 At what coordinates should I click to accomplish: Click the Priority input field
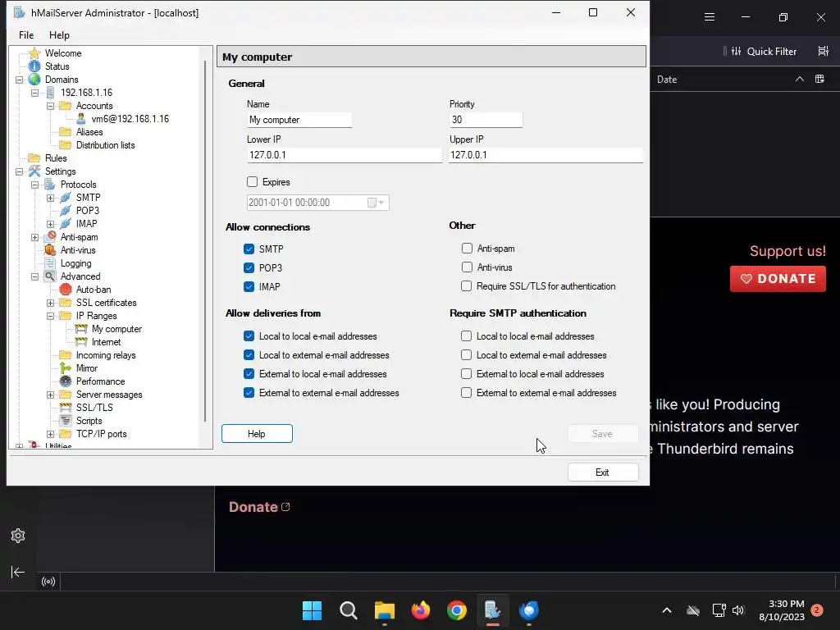point(486,120)
